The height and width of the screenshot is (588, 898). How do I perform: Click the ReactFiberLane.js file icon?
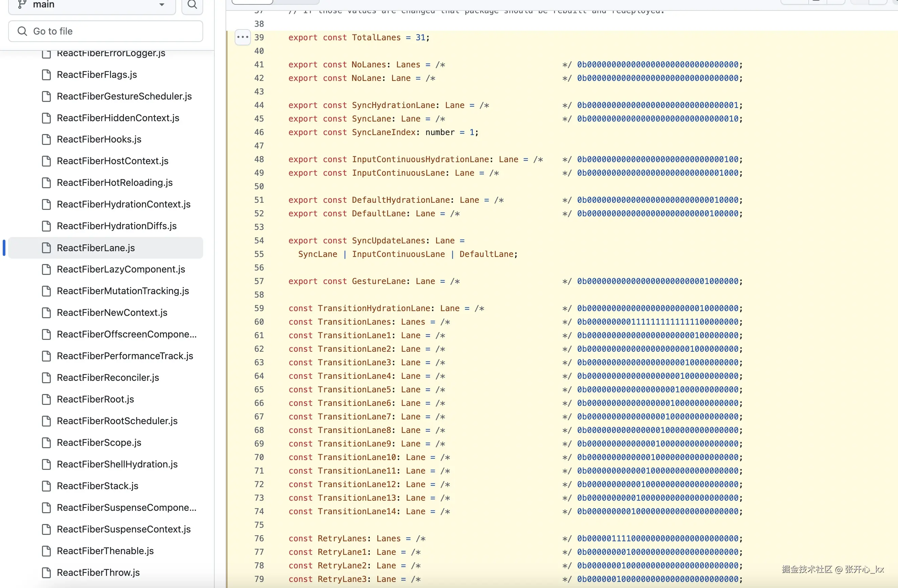coord(46,248)
